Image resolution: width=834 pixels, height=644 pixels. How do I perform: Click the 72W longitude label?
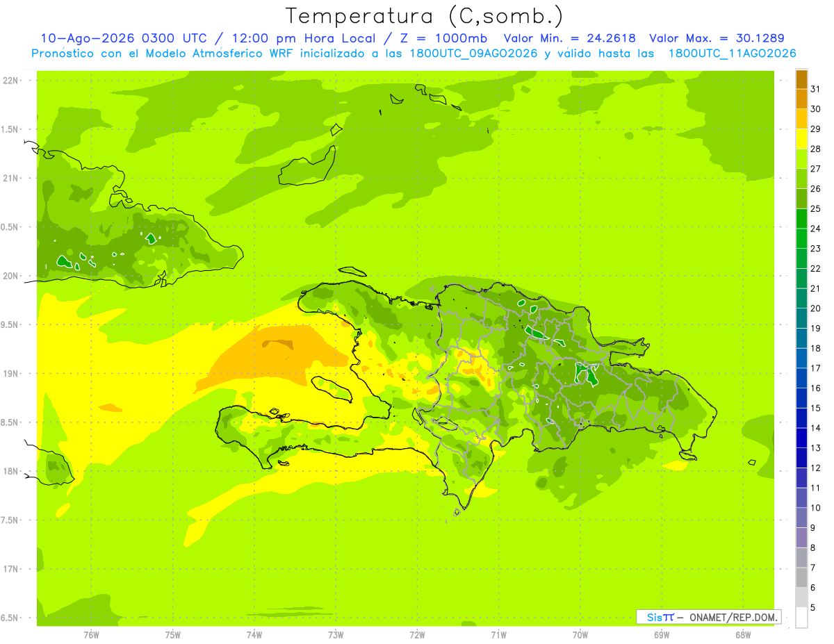pyautogui.click(x=417, y=634)
